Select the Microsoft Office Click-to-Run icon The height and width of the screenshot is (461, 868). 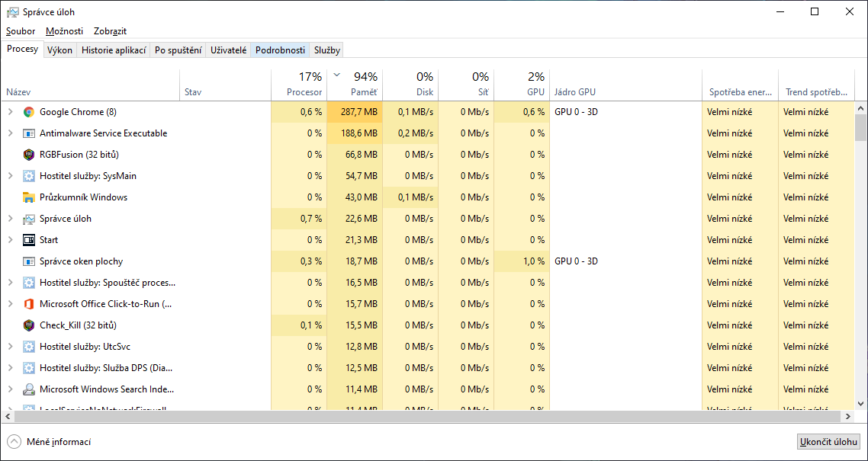point(29,304)
